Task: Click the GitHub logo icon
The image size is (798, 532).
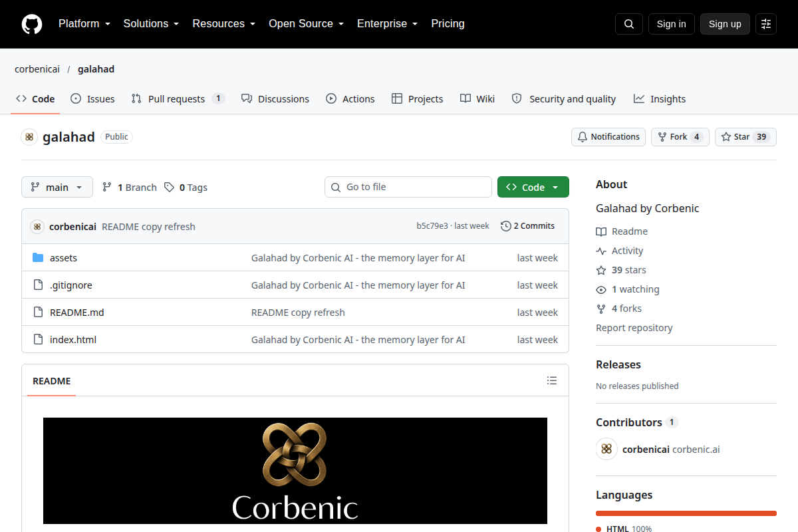Action: click(x=32, y=24)
